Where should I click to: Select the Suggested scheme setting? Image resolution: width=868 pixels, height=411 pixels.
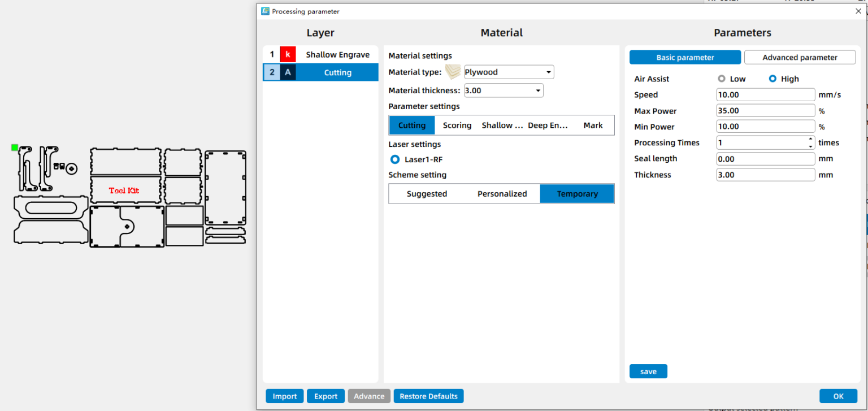tap(427, 193)
